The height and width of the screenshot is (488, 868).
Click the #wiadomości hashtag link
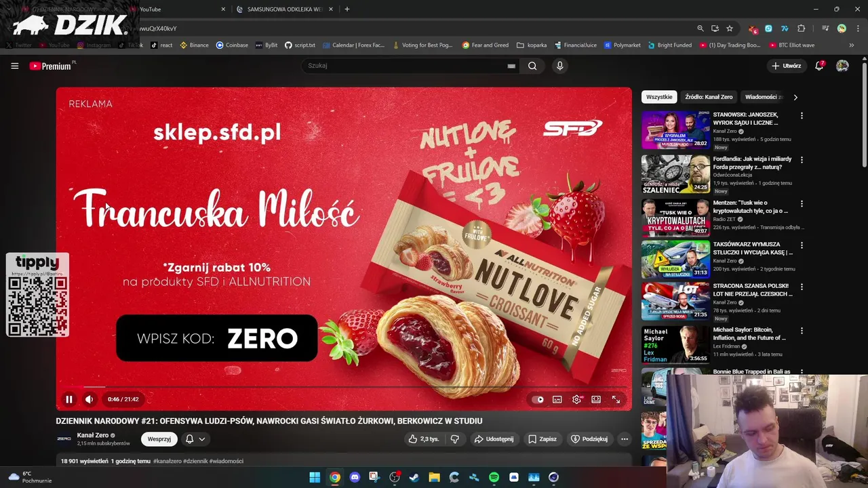click(226, 461)
